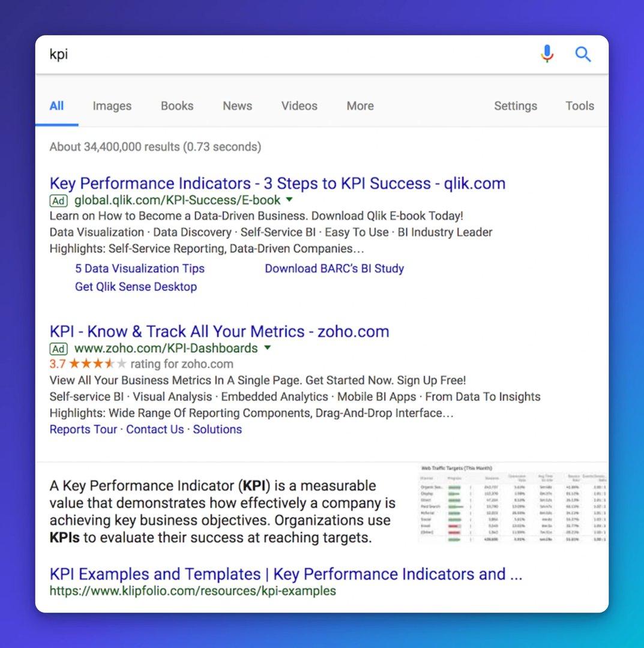The width and height of the screenshot is (644, 648).
Task: Switch to the Images tab
Action: (x=112, y=106)
